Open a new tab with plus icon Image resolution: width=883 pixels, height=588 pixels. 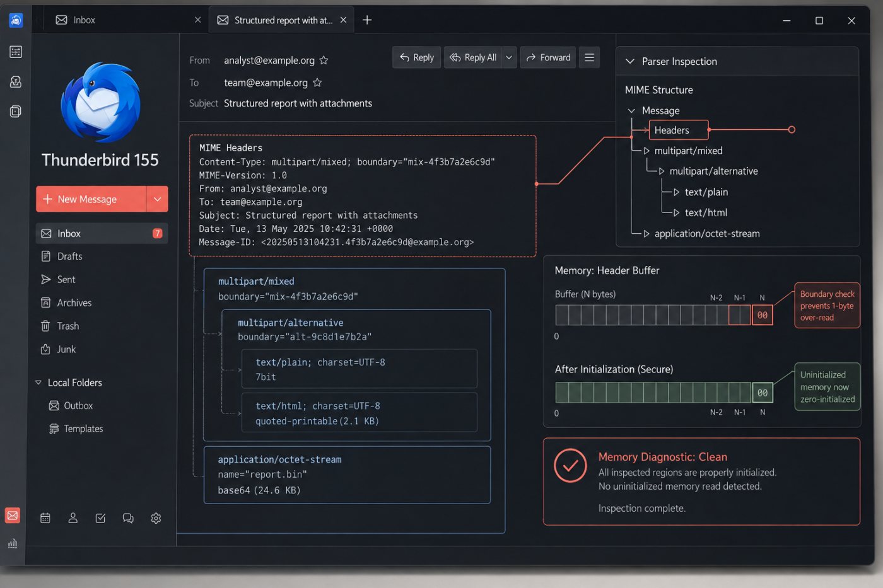(x=367, y=20)
